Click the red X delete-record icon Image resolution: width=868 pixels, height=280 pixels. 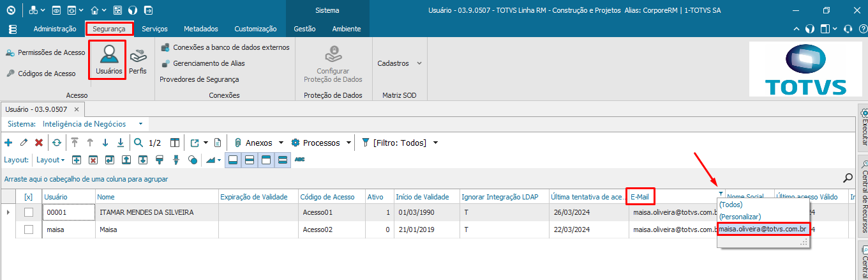[x=39, y=143]
